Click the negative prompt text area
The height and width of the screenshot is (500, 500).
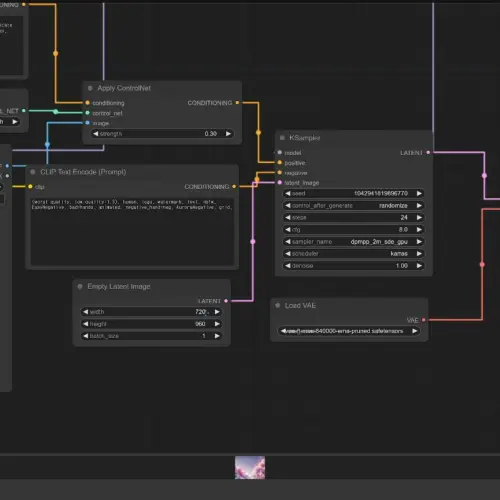(132, 232)
